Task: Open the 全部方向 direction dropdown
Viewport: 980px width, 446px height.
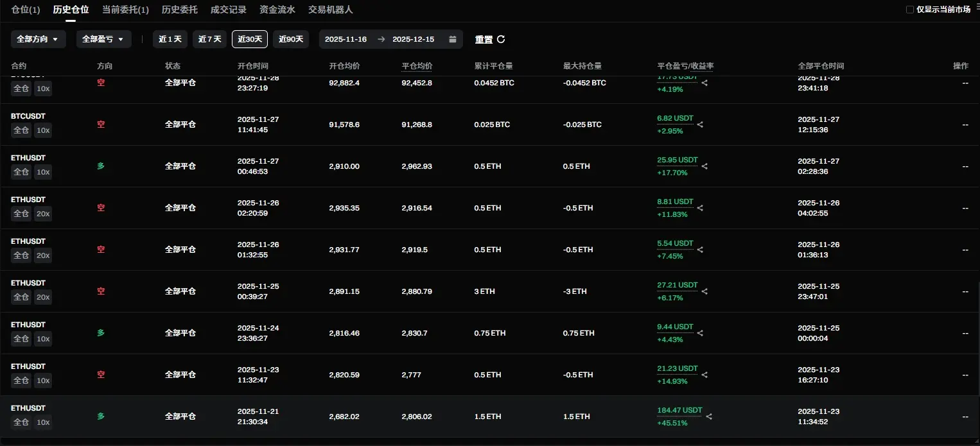Action: click(x=38, y=39)
